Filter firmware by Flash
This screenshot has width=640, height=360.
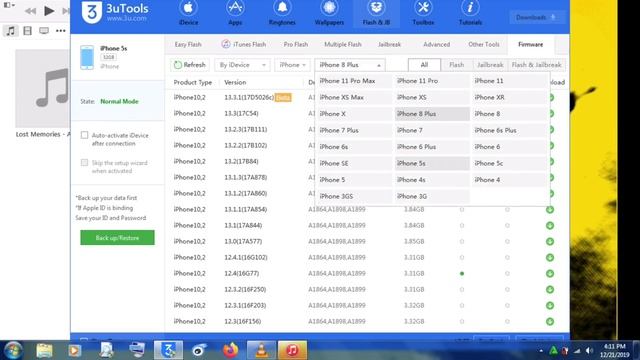click(456, 64)
